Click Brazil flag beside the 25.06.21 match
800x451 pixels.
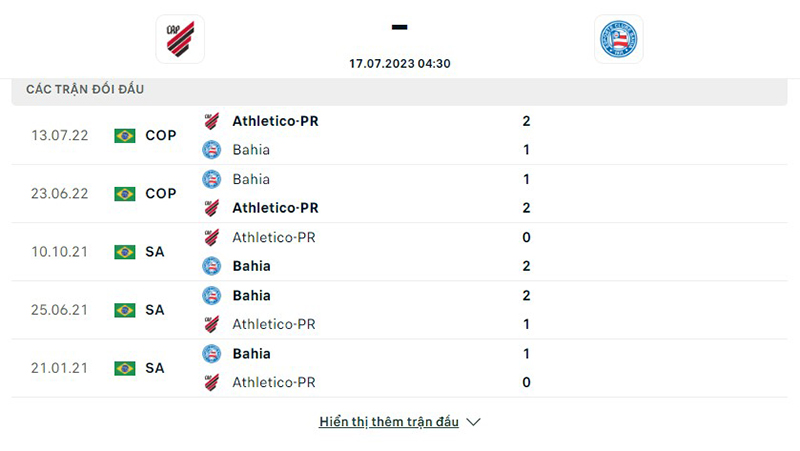coord(125,310)
